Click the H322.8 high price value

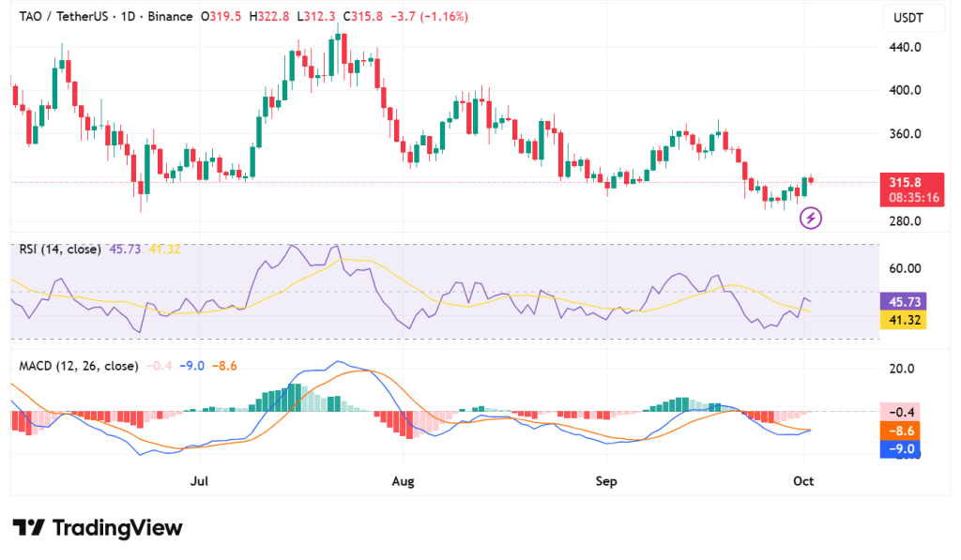(269, 17)
